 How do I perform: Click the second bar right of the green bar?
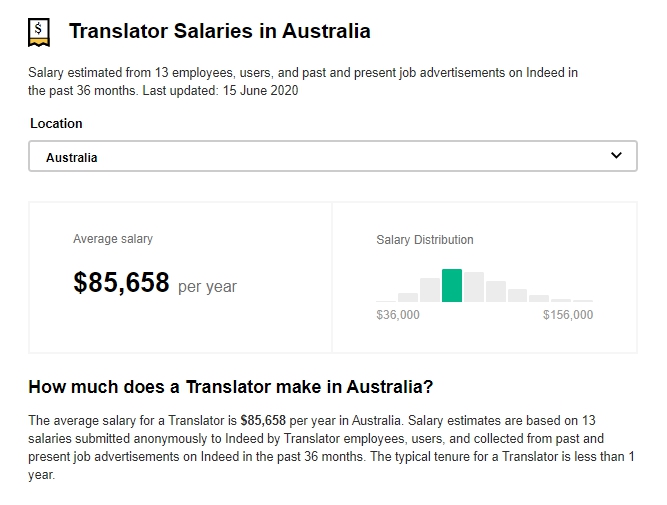pyautogui.click(x=496, y=291)
